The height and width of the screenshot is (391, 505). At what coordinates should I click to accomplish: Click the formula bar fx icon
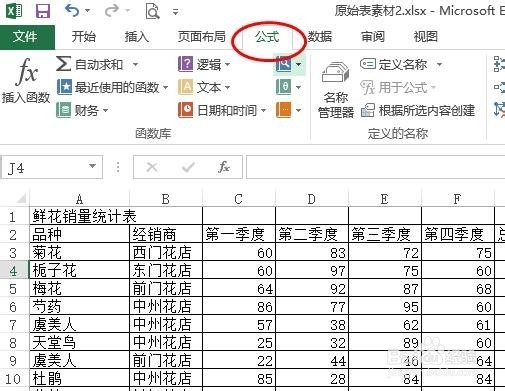pos(224,167)
